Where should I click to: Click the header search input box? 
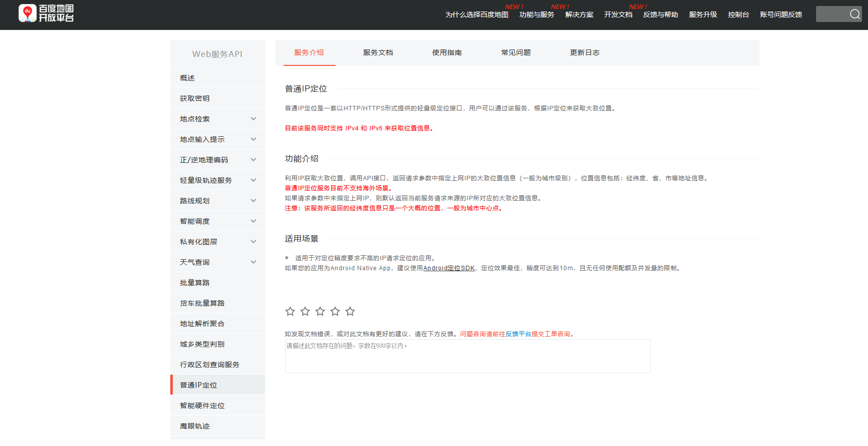[833, 14]
